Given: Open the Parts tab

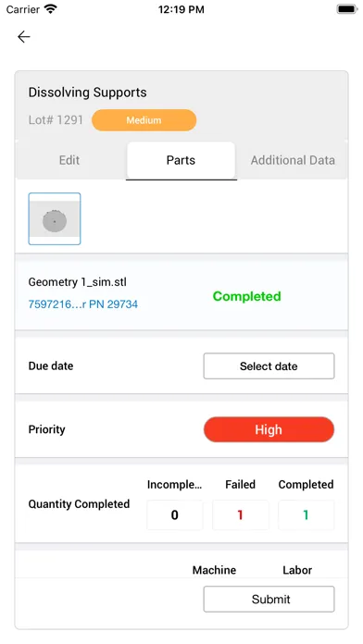Looking at the screenshot, I should [x=181, y=160].
